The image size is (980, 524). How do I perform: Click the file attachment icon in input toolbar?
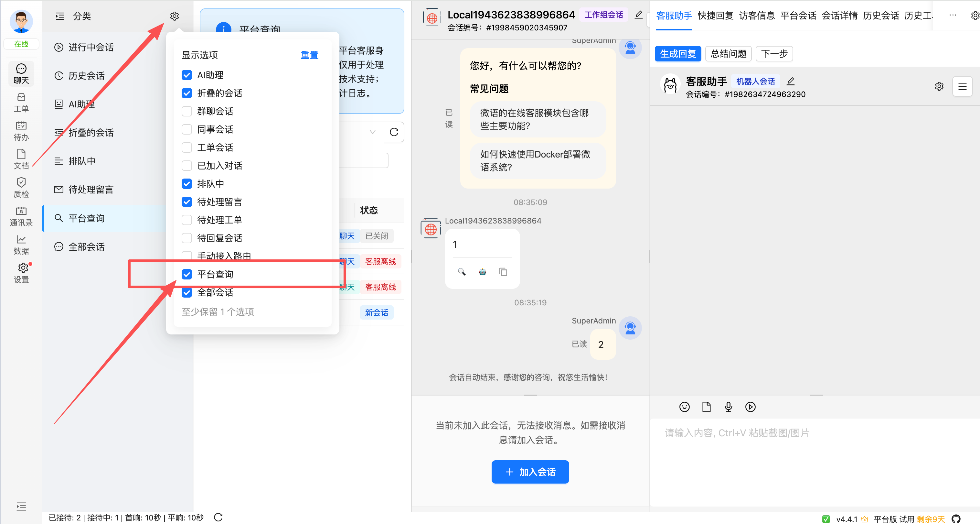click(706, 407)
